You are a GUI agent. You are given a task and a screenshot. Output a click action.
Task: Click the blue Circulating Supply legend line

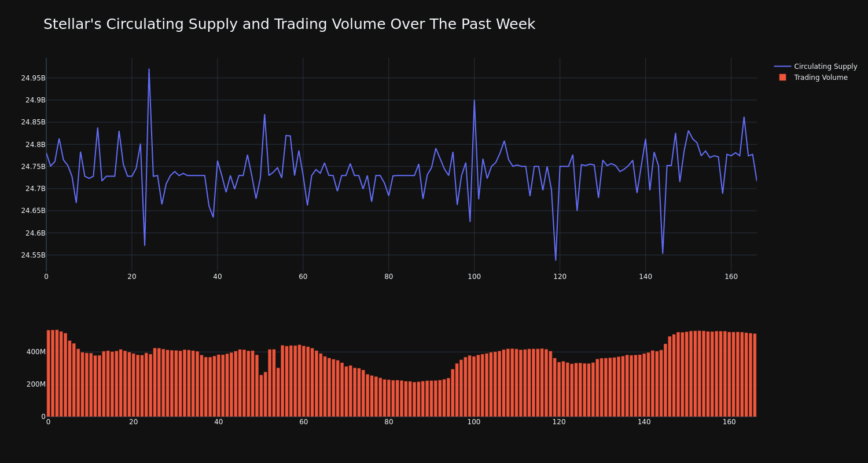point(782,67)
